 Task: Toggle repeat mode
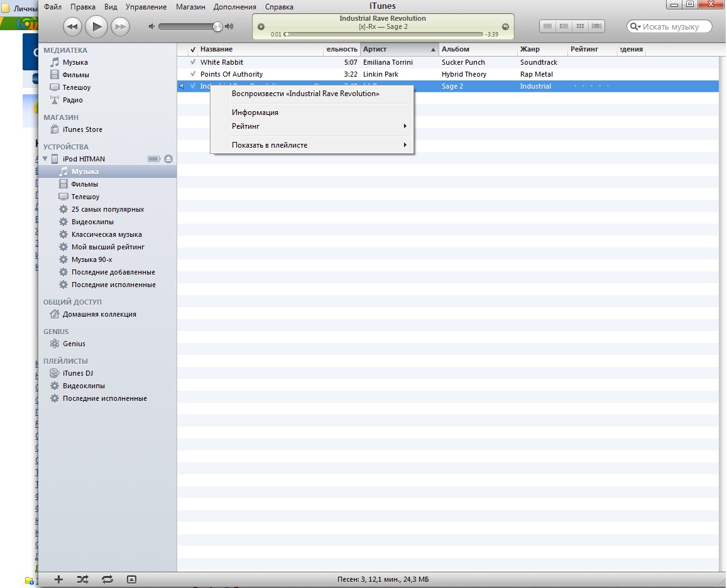pyautogui.click(x=107, y=579)
